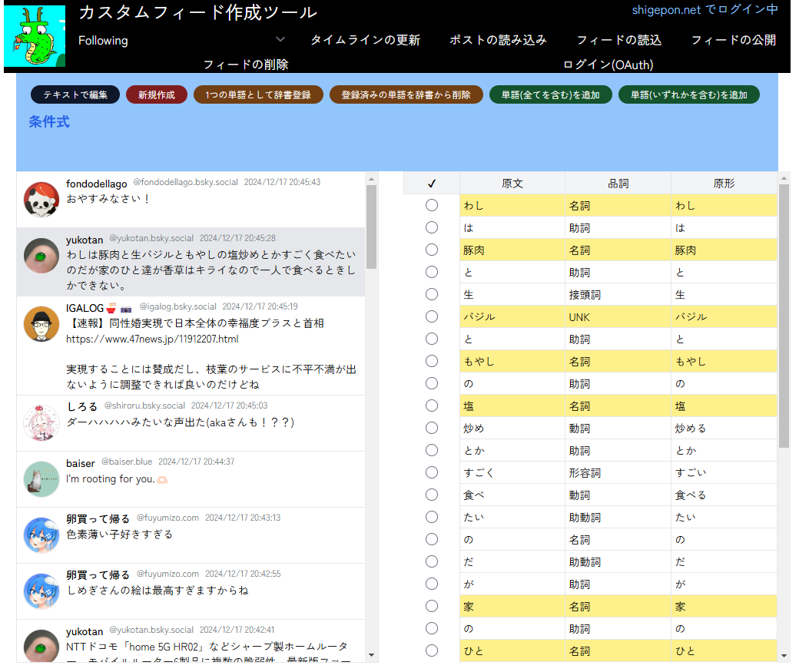Click 登録済みの単語を辞書から削除 button
Viewport: 799px width, 672px height.
coord(406,94)
